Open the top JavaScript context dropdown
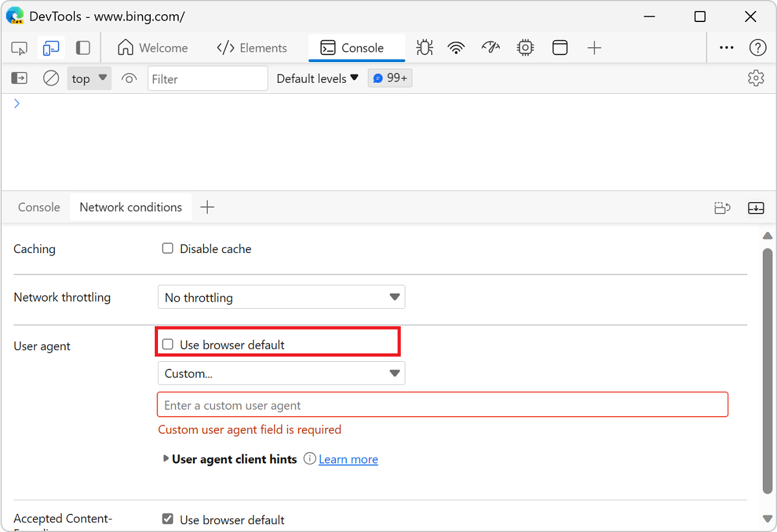 [89, 78]
